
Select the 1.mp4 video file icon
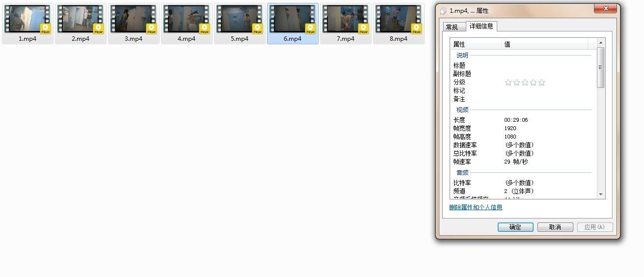click(x=27, y=20)
